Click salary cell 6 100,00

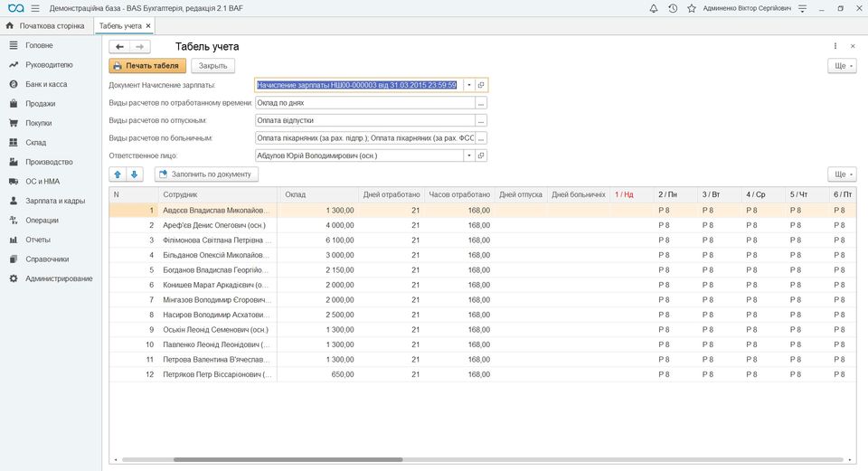point(318,240)
